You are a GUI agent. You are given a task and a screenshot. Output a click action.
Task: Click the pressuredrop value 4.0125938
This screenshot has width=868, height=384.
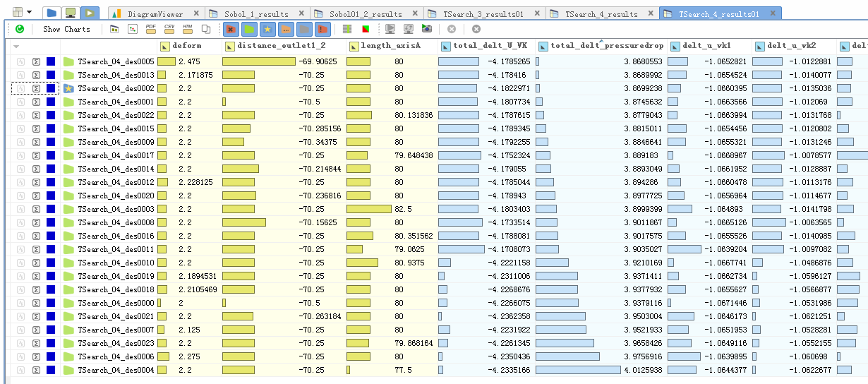pos(643,370)
